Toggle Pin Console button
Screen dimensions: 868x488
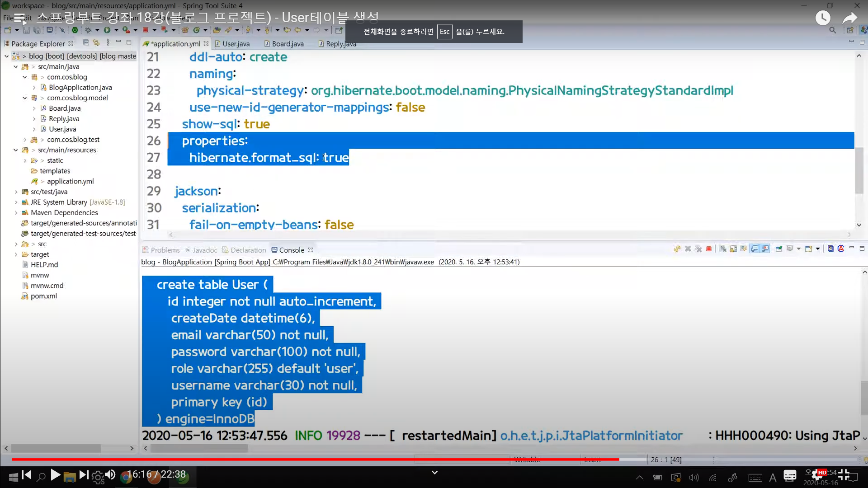pos(778,249)
